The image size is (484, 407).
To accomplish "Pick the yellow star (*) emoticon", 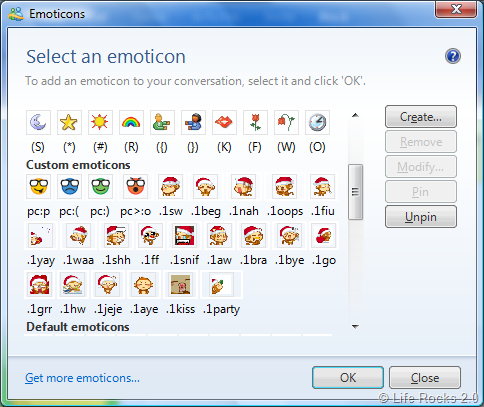I will point(69,122).
